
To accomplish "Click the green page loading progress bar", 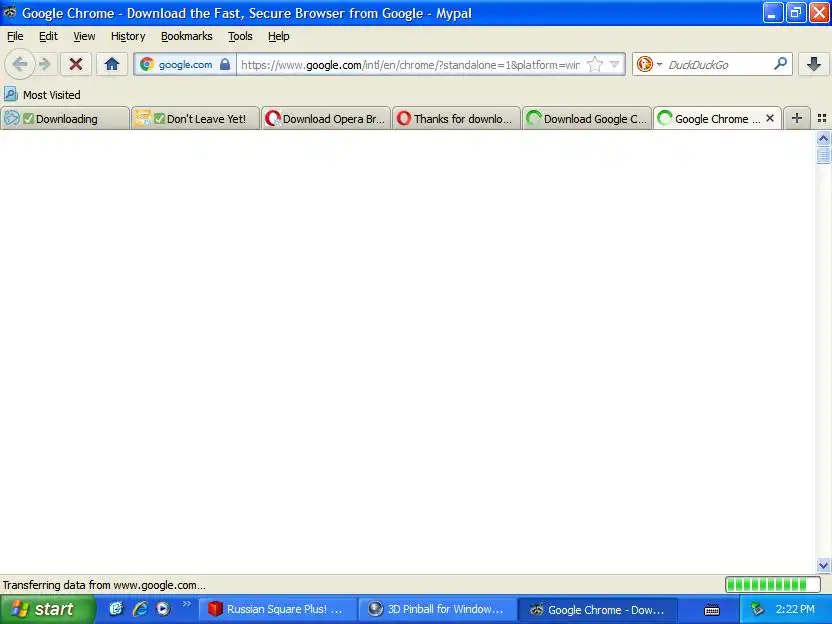I will [773, 585].
